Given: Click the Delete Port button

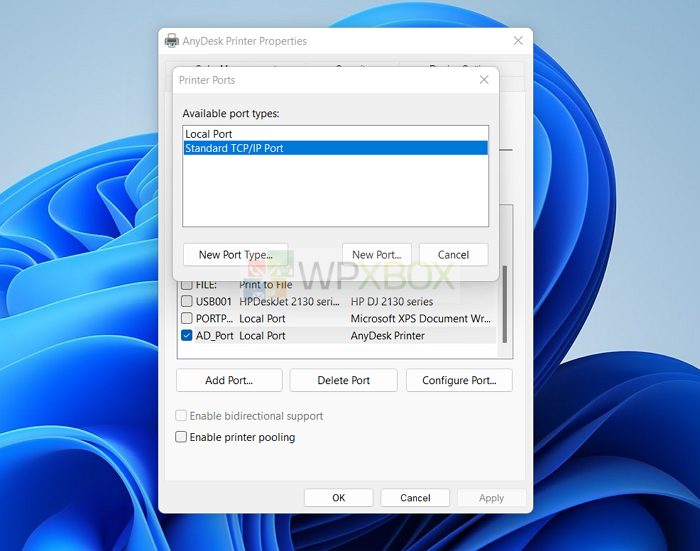Looking at the screenshot, I should (x=343, y=380).
